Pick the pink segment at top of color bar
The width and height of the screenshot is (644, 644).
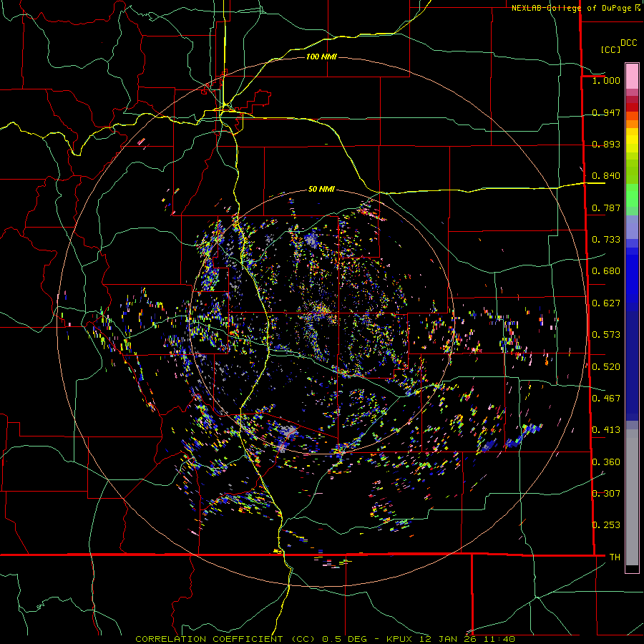click(x=632, y=76)
